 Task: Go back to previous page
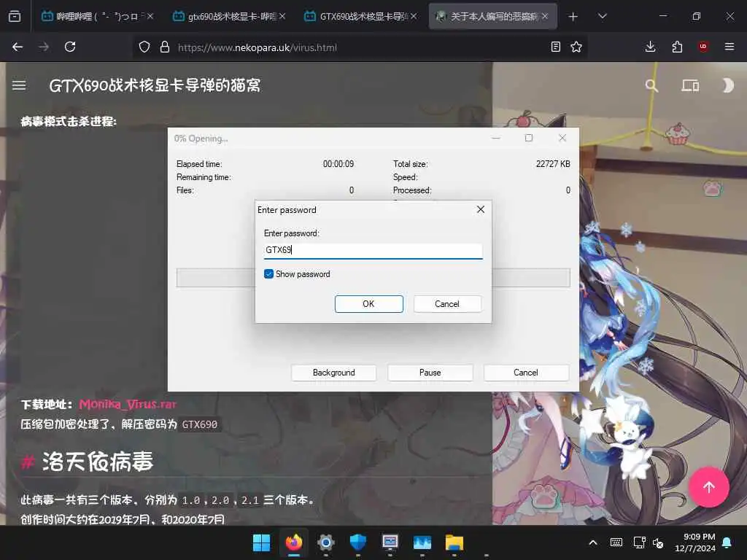click(18, 47)
